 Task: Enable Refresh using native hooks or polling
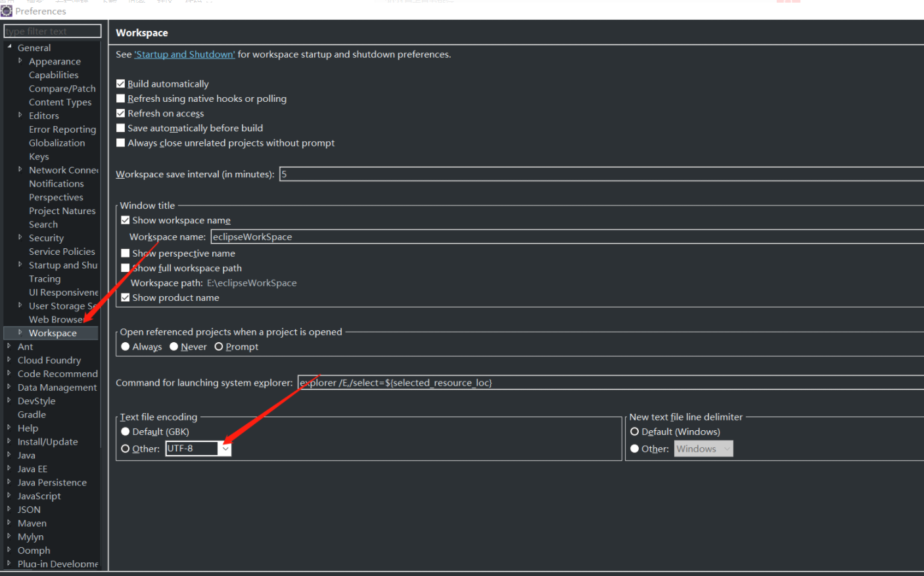[120, 99]
